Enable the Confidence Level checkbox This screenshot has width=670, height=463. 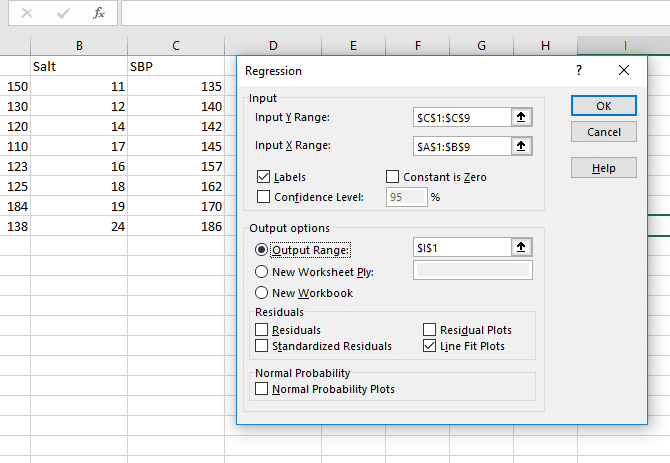[x=263, y=196]
